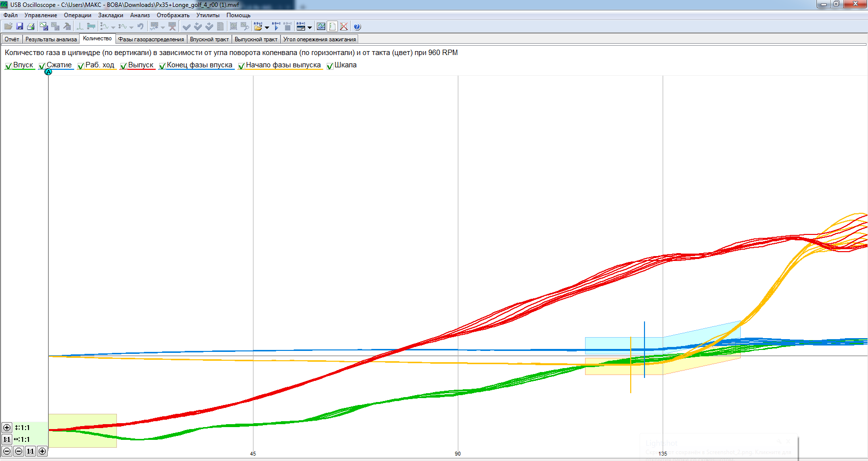
Task: Expand the A:B+C panel dropdown arrow
Action: 309,28
